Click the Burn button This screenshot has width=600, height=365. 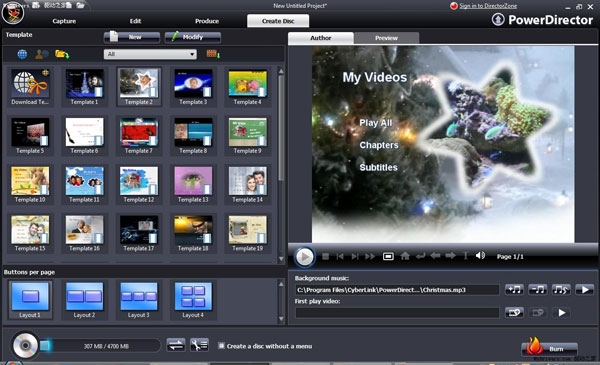coord(550,348)
